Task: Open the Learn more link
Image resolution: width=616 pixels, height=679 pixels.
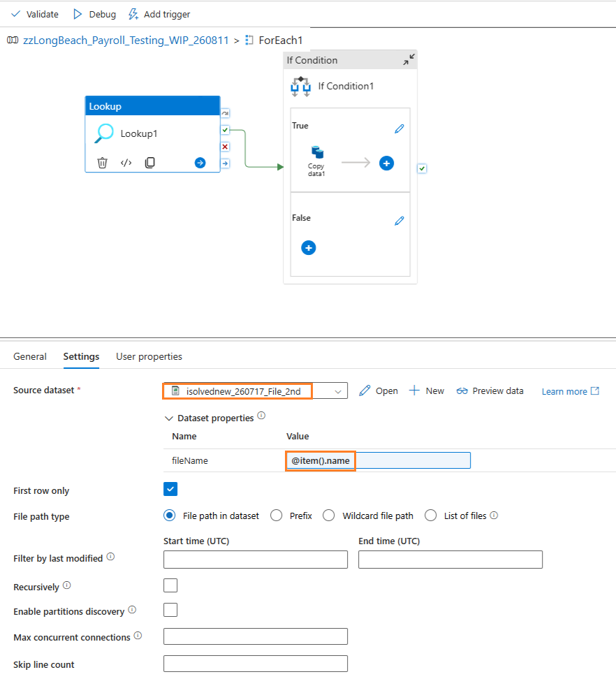Action: point(570,391)
